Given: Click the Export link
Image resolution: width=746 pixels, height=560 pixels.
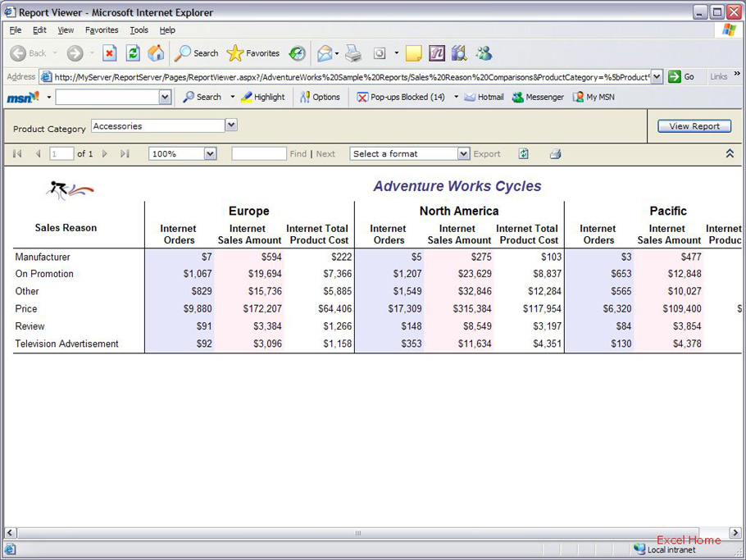Looking at the screenshot, I should coord(487,153).
